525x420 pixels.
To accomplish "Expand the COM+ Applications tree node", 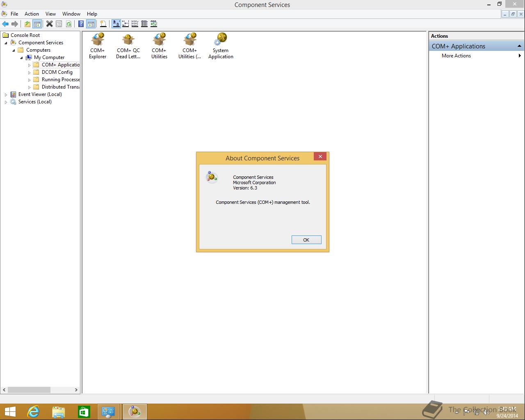I will point(29,65).
